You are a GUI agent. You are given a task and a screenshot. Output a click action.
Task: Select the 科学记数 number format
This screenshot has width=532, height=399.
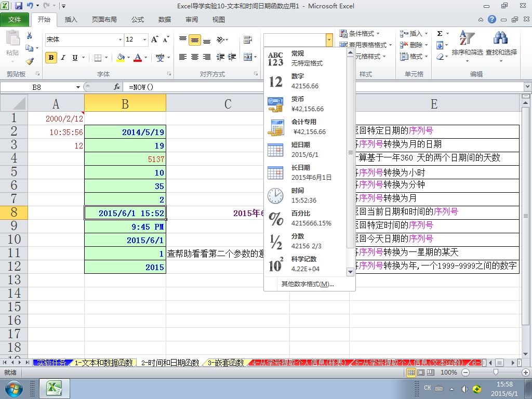[x=305, y=263]
